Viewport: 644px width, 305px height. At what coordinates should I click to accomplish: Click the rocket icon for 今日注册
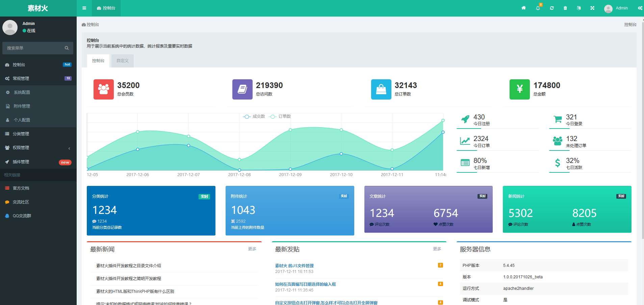(x=465, y=119)
